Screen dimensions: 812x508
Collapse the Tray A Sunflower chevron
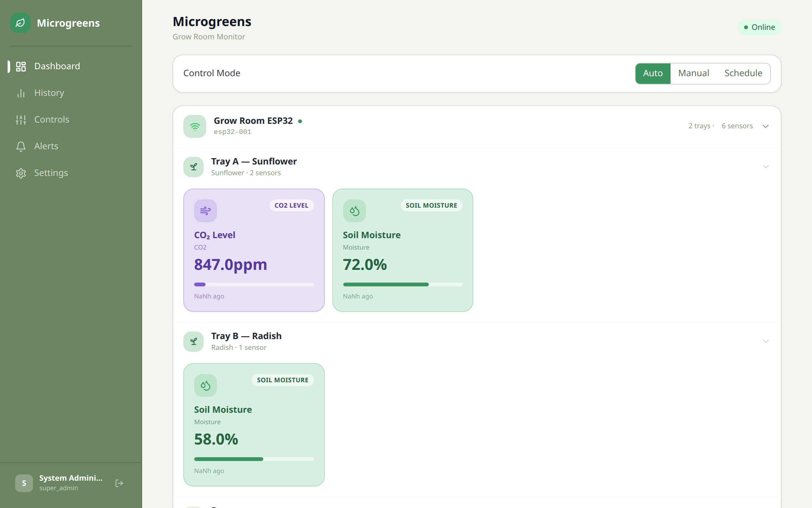pos(766,167)
